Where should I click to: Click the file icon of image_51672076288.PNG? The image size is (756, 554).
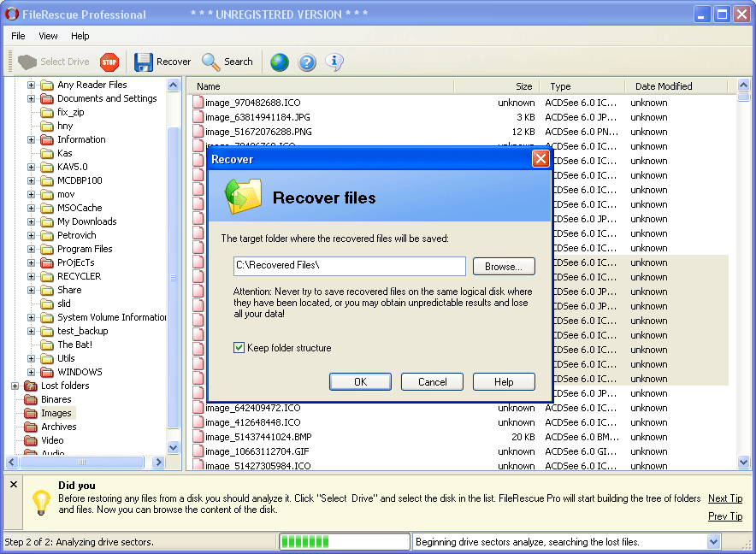pos(198,131)
